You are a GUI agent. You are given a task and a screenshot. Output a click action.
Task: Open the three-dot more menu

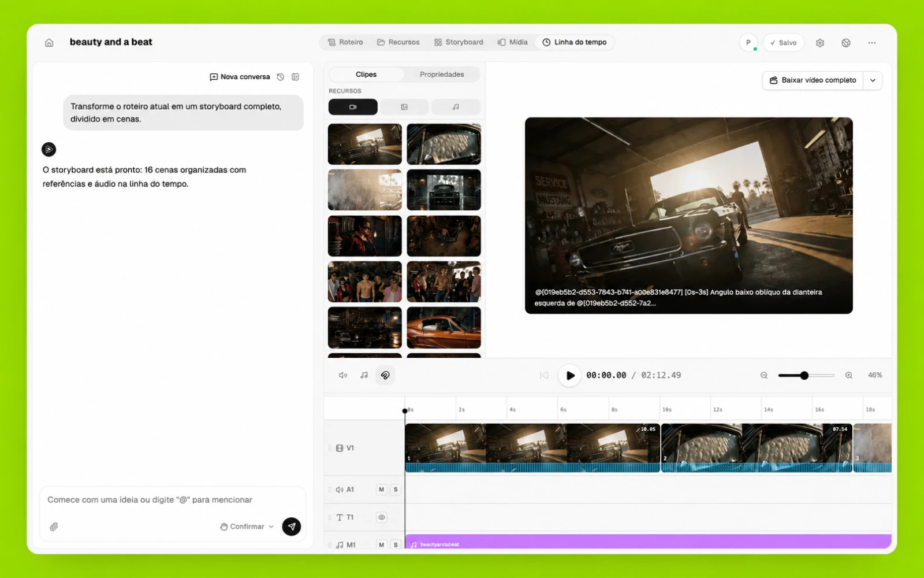click(x=872, y=43)
